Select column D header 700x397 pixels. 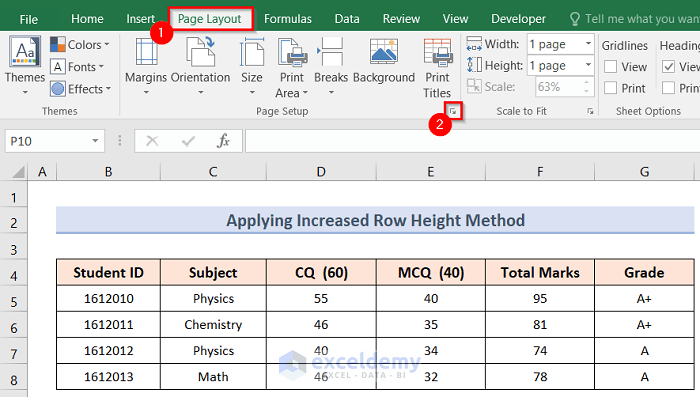(x=321, y=171)
